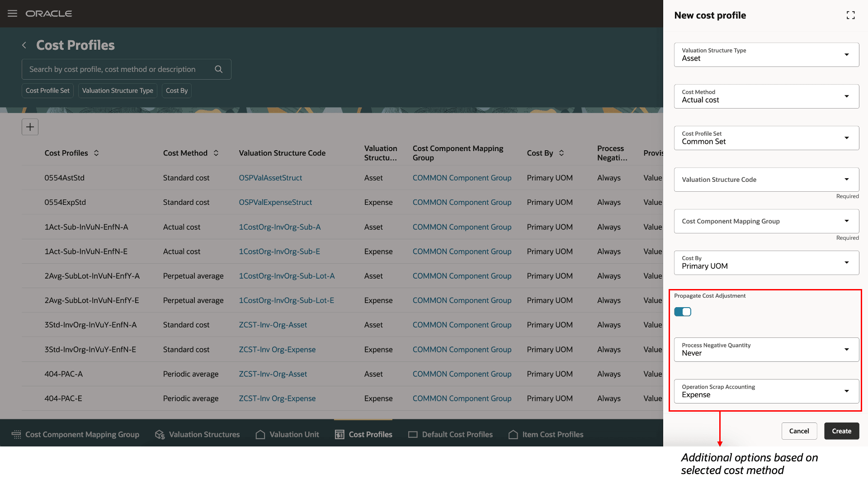Screen dimensions: 868x484
Task: Click the Cost Component Mapping Group tab icon
Action: 16,435
